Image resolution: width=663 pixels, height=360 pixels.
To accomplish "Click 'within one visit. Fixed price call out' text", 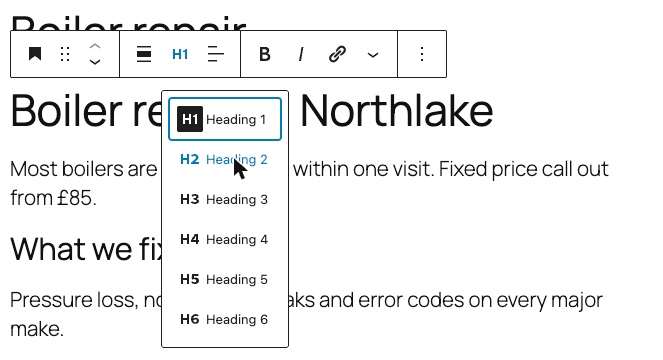I will click(451, 169).
